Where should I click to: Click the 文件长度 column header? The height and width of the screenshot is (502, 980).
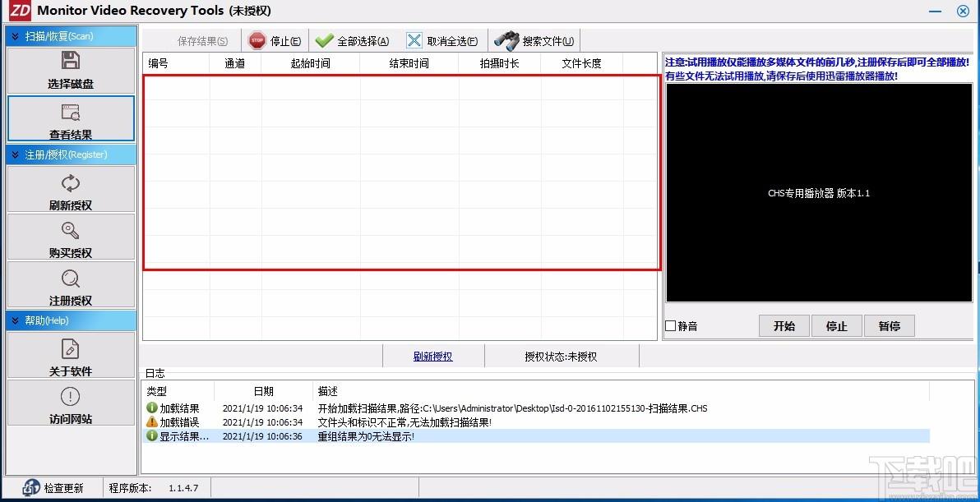pos(582,63)
